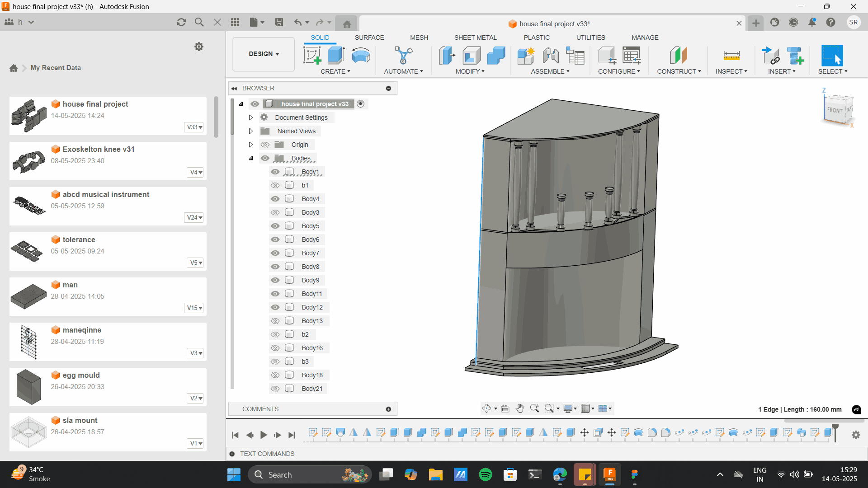Open the CONSTRUCT menu dropdown
Viewport: 868px width, 488px height.
click(x=679, y=71)
